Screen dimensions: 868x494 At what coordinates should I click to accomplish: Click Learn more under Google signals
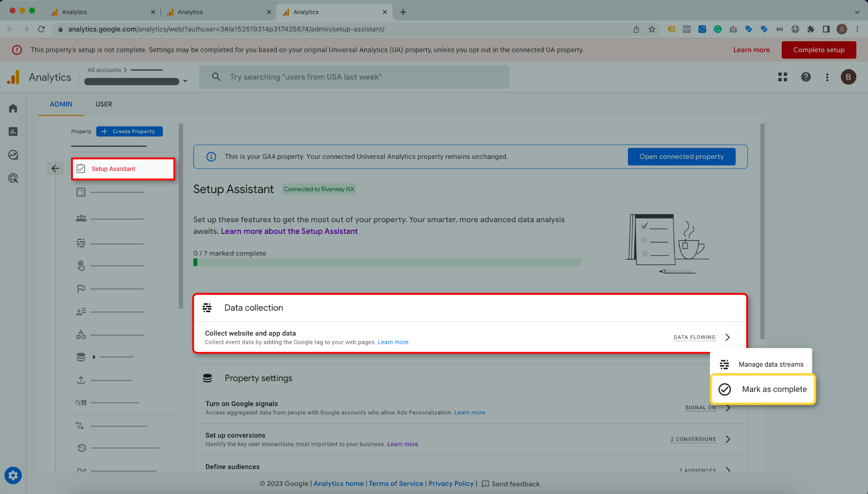pos(470,413)
